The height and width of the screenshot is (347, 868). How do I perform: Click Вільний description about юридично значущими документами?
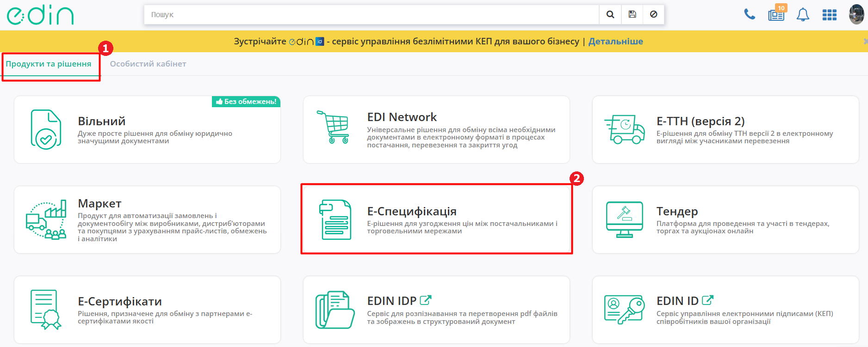tap(155, 137)
